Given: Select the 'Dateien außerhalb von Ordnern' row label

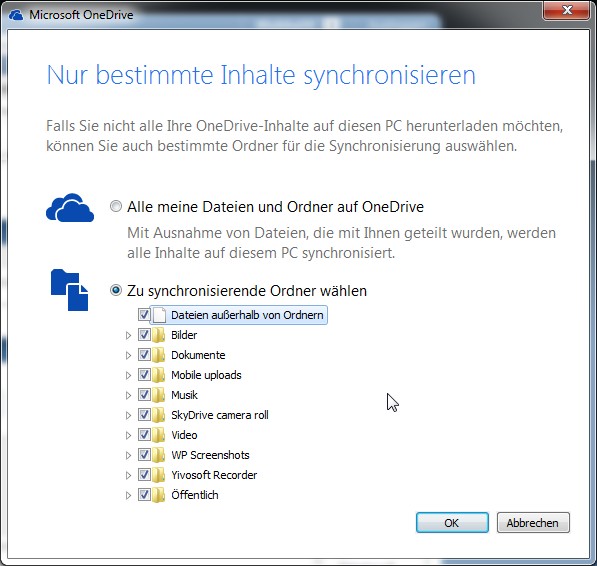Looking at the screenshot, I should (x=247, y=315).
